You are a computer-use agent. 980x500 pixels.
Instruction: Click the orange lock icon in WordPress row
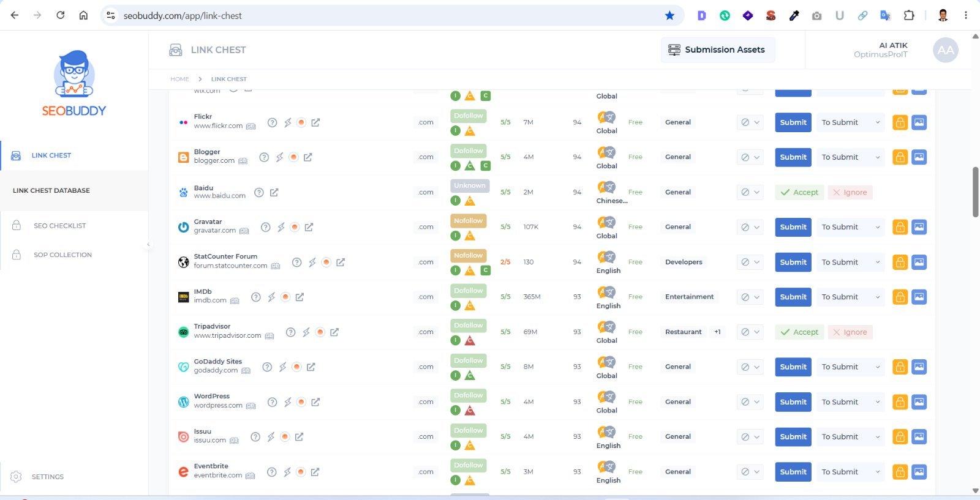click(900, 402)
